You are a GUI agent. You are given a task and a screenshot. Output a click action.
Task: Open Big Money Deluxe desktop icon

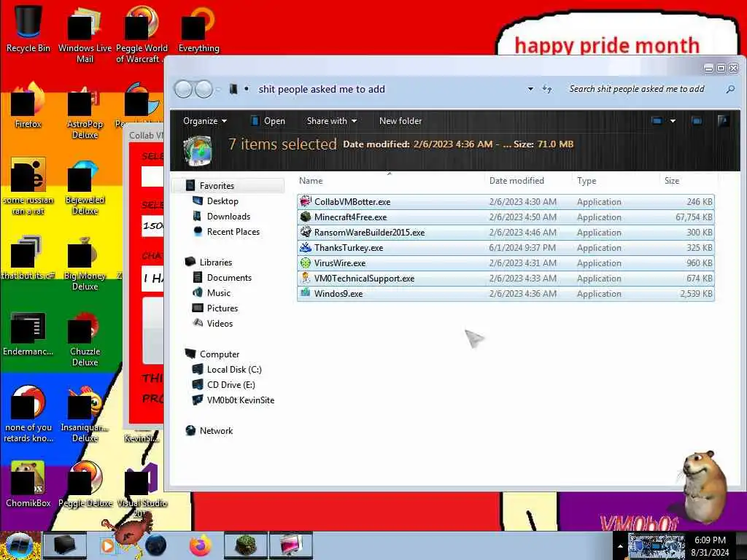pyautogui.click(x=85, y=263)
